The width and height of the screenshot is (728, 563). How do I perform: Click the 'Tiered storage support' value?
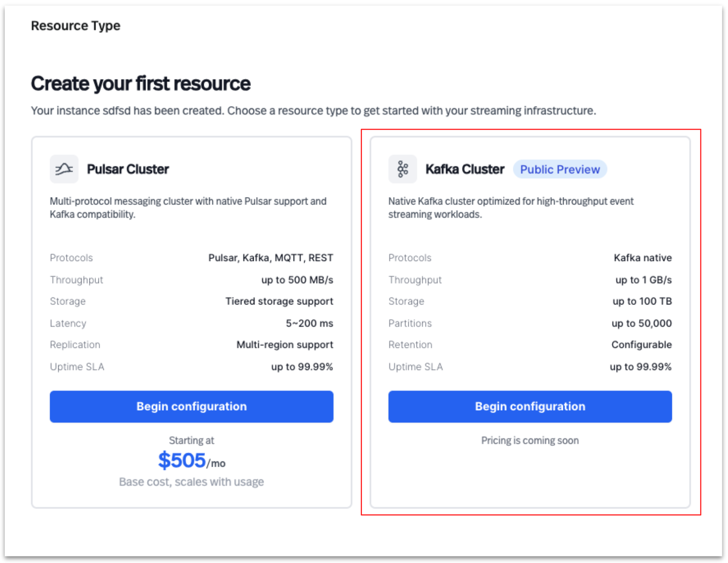[x=279, y=301]
